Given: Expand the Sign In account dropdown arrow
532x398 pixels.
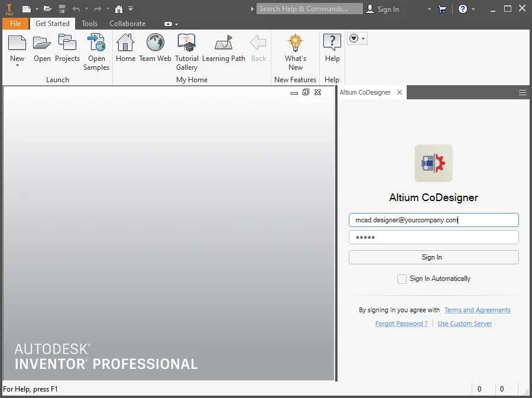Looking at the screenshot, I should tap(429, 9).
